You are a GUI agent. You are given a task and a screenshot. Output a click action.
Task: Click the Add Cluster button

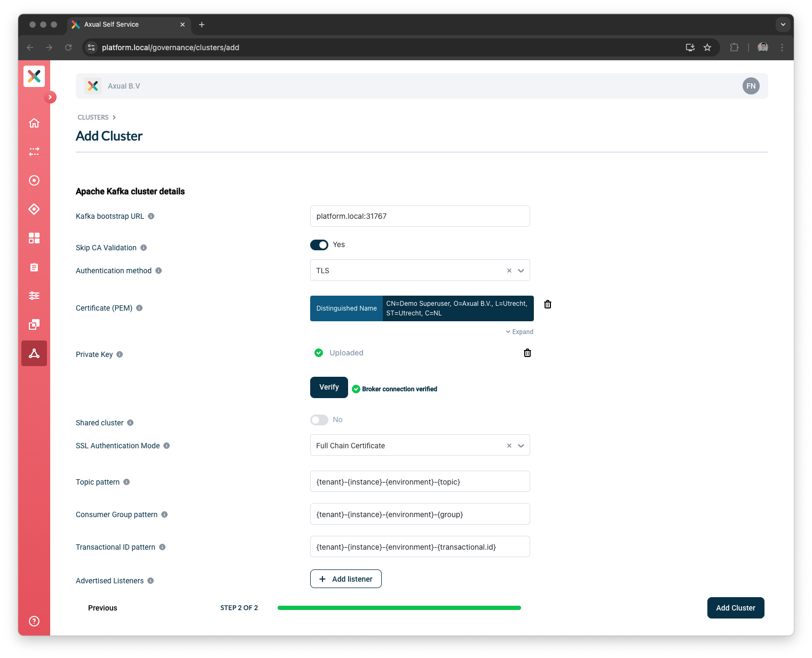(x=735, y=607)
